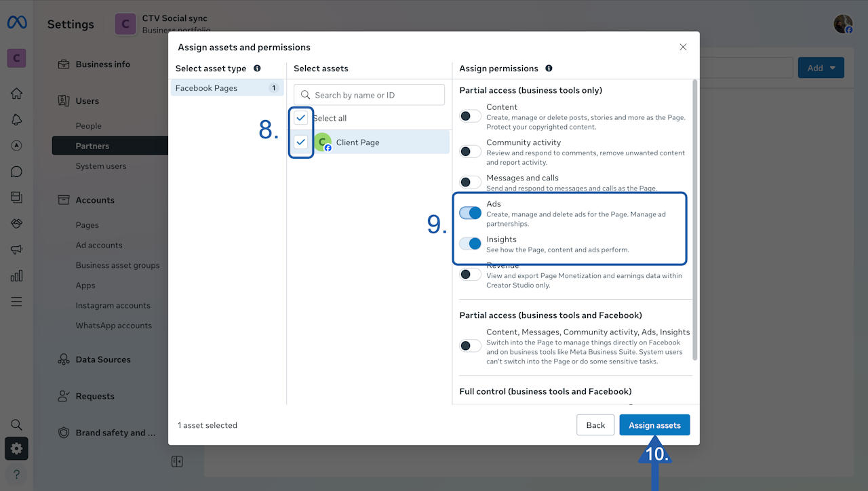Click info icon next to Select asset type
This screenshot has height=491, width=868.
(257, 68)
